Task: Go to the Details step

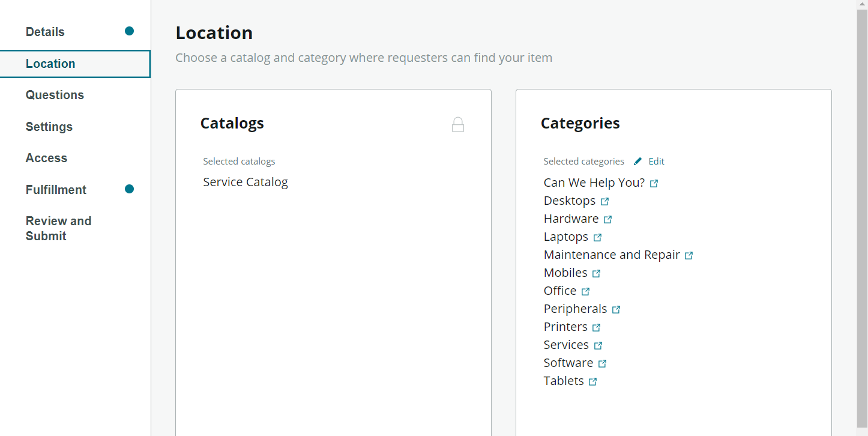Action: [45, 32]
